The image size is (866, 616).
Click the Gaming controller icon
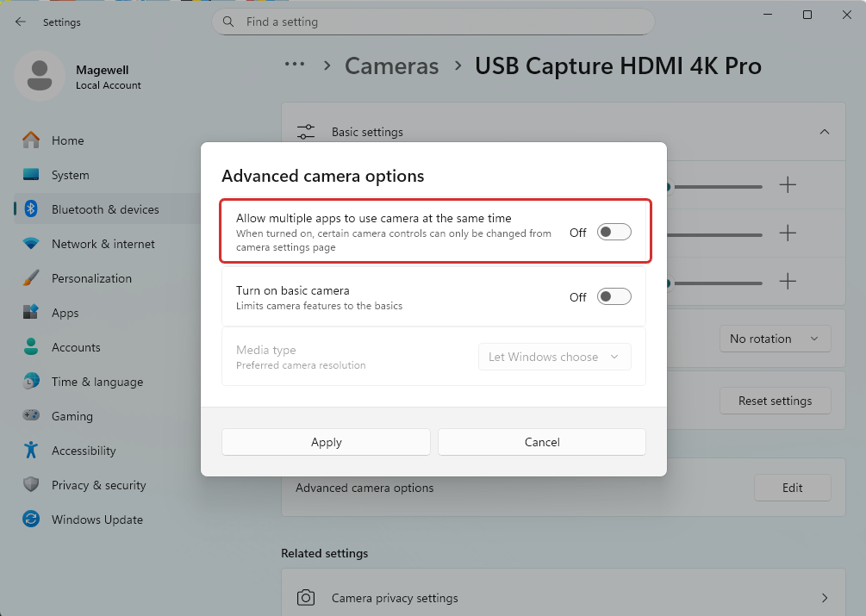click(31, 416)
